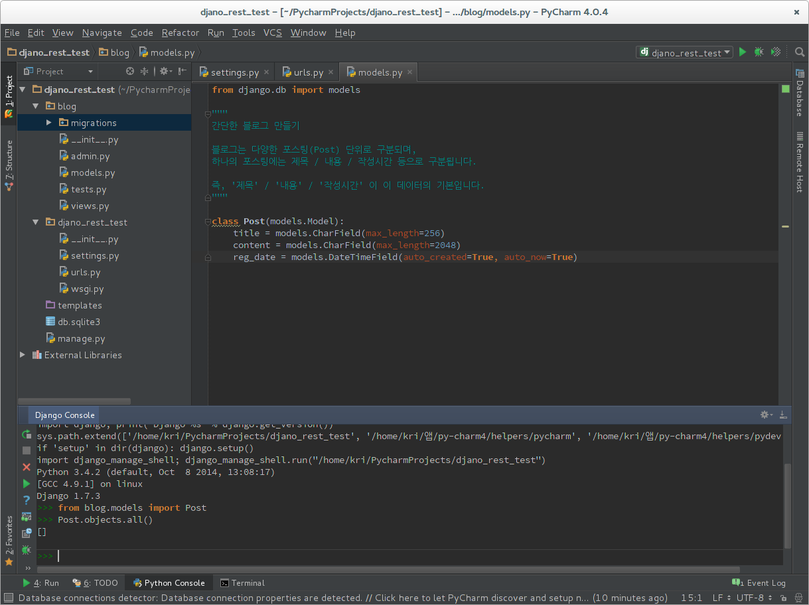Close the settings.py tab
This screenshot has width=809, height=605.
pos(266,72)
